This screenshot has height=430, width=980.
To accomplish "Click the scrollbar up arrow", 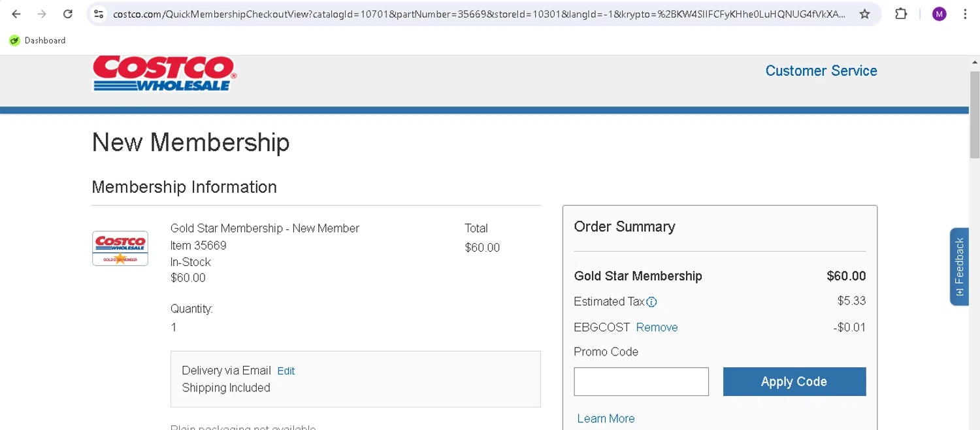I will point(974,61).
